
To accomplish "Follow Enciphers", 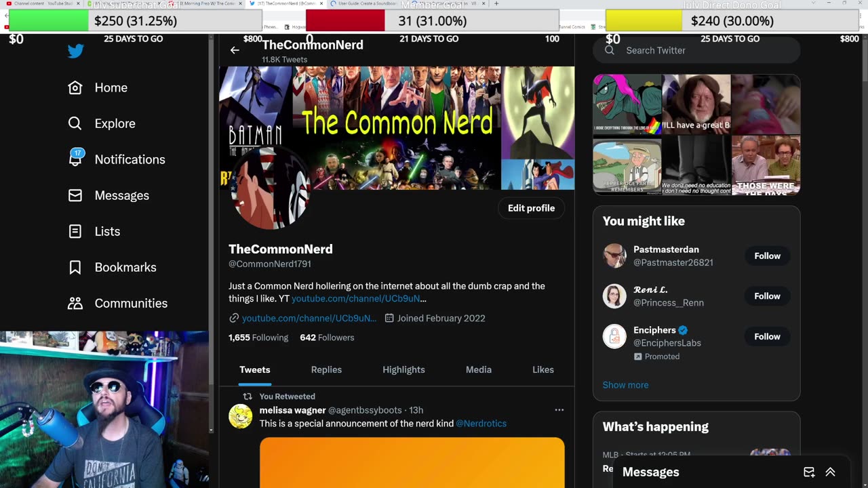I will (x=768, y=336).
